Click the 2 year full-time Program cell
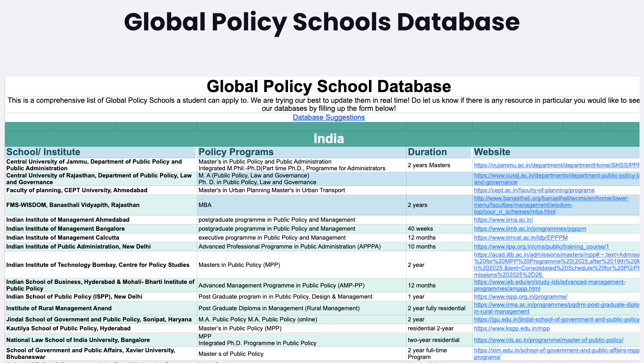 (439, 354)
